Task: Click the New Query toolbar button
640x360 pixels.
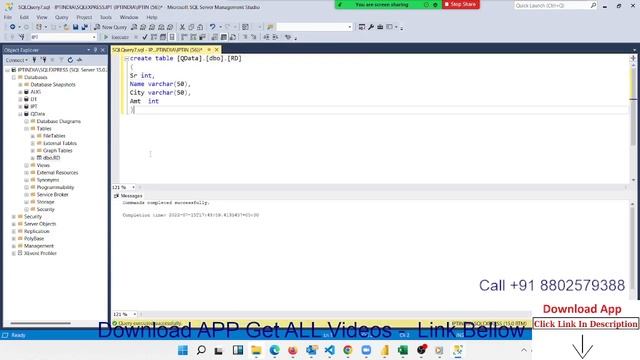Action: click(110, 27)
